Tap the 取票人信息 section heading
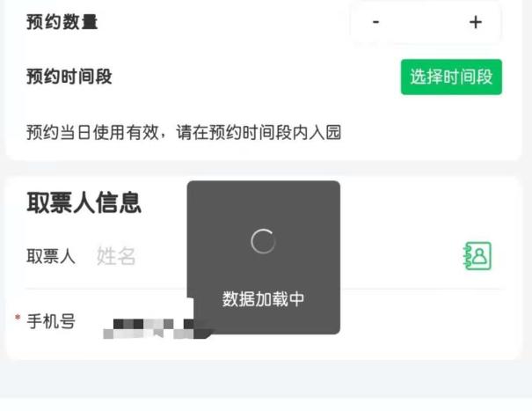Screen dimensions: 532x411 click(x=84, y=202)
